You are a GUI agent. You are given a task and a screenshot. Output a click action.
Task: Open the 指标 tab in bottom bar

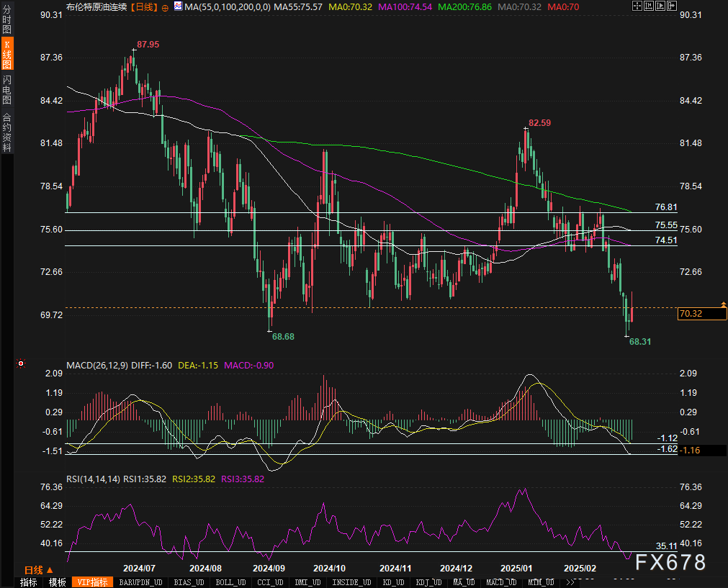pyautogui.click(x=29, y=582)
